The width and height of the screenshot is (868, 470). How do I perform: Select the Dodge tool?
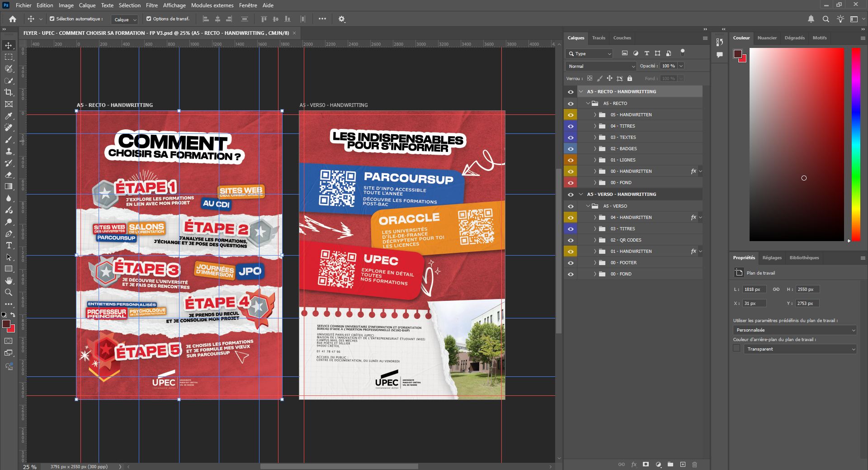[x=9, y=222]
